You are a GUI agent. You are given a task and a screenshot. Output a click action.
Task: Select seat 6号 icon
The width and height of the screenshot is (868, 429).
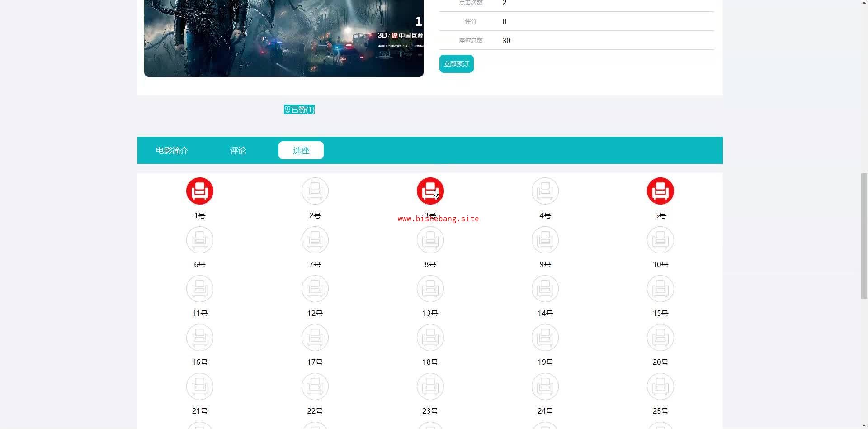pos(200,240)
